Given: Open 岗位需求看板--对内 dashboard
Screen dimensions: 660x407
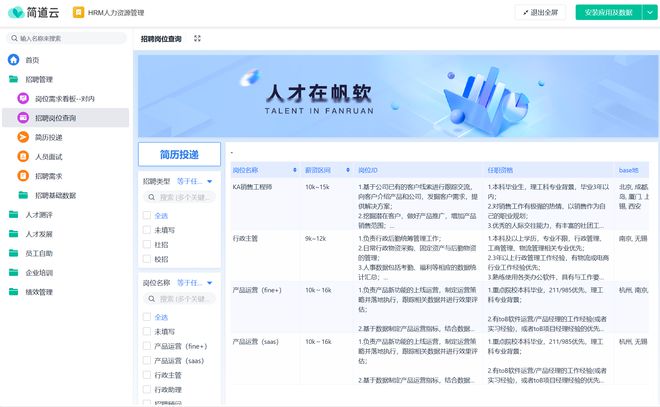Looking at the screenshot, I should (x=65, y=99).
